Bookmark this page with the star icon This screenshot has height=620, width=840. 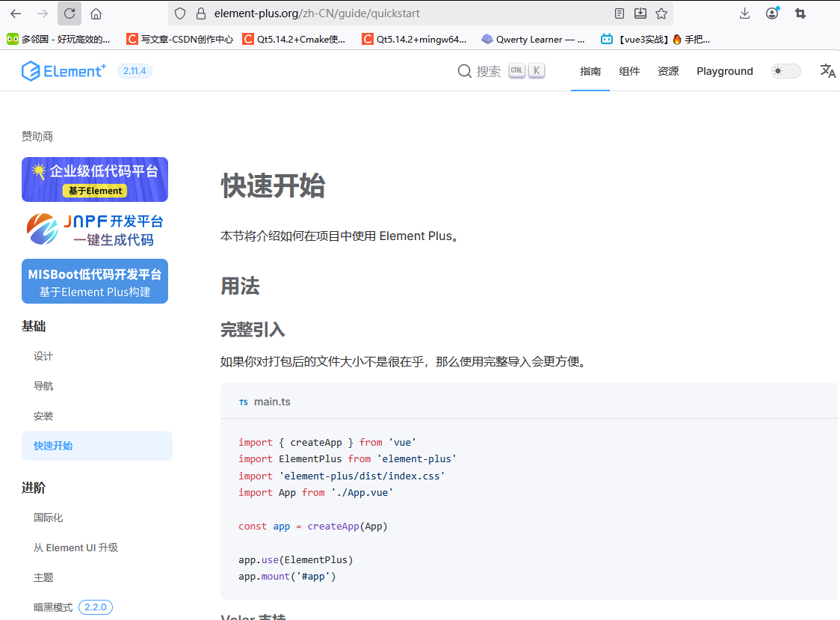[x=661, y=13]
